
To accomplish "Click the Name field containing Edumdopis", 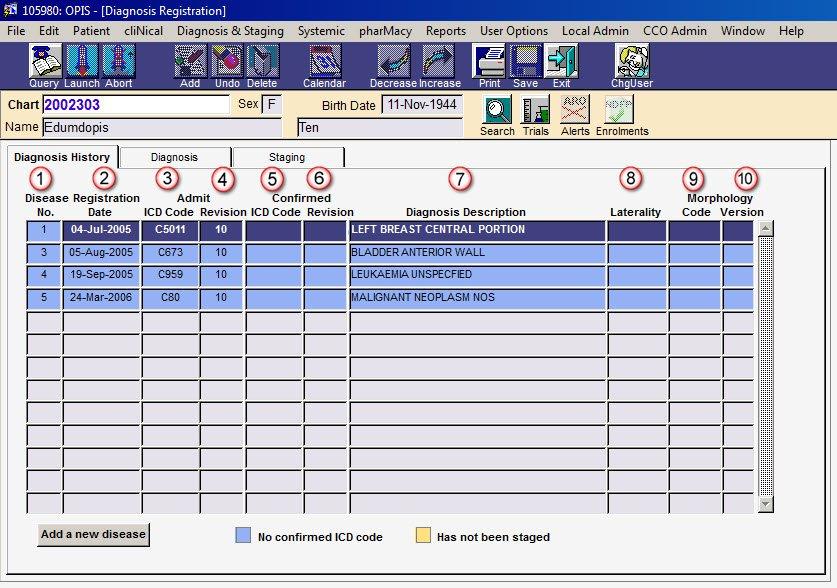I will click(162, 128).
